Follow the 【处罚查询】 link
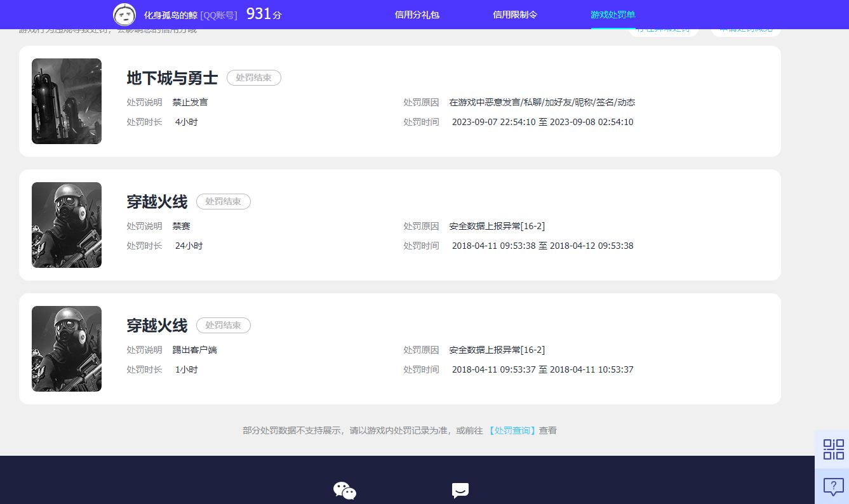Screen dimensions: 849x504 (512, 430)
